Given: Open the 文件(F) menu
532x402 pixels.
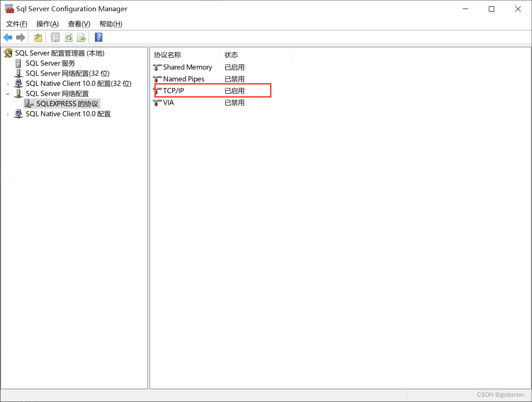Looking at the screenshot, I should click(x=17, y=24).
